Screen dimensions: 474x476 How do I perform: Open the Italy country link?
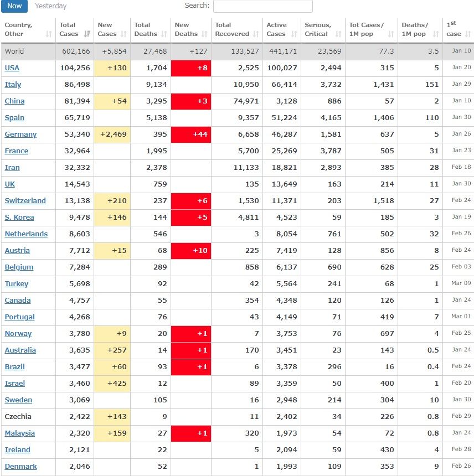pos(13,85)
